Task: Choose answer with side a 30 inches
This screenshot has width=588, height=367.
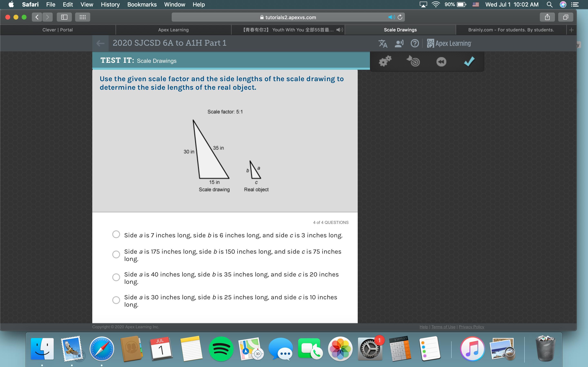Action: (x=116, y=300)
